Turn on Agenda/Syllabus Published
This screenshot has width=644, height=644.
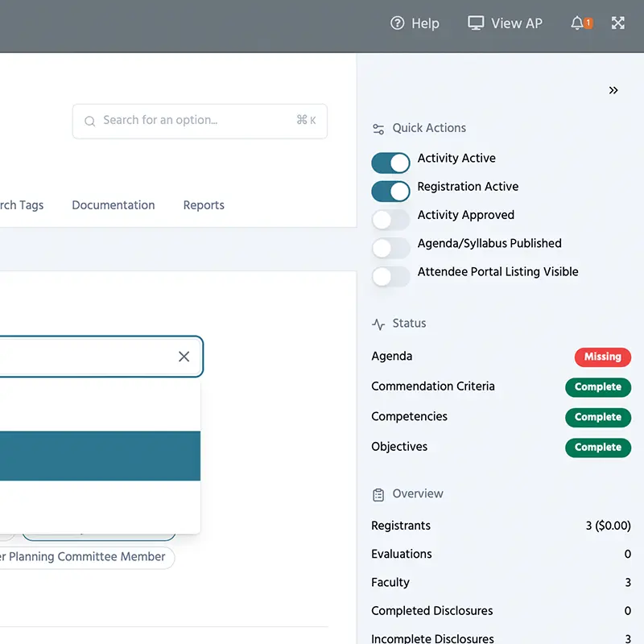click(x=390, y=247)
